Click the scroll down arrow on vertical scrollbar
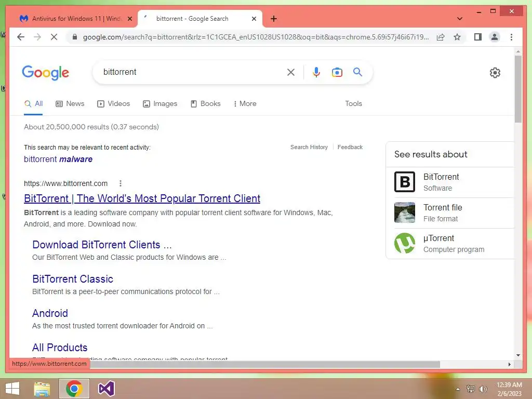The height and width of the screenshot is (399, 532). click(518, 355)
